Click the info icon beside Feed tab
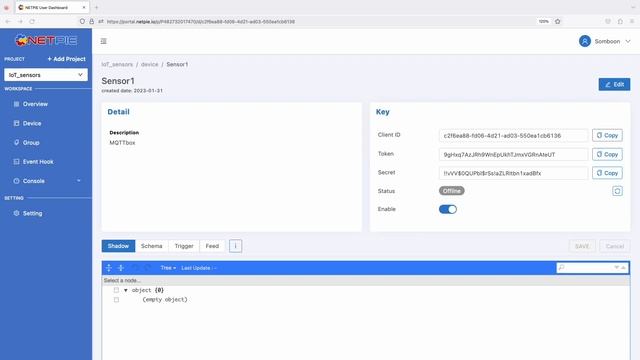The width and height of the screenshot is (640, 360). tap(236, 246)
